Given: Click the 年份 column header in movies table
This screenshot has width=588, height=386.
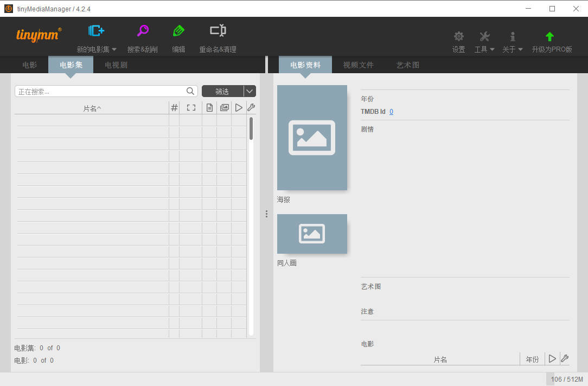Looking at the screenshot, I should coord(532,359).
